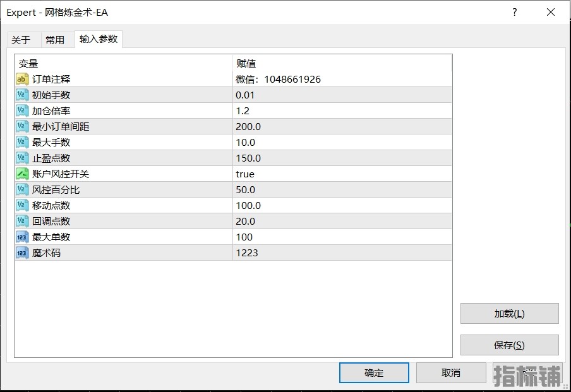This screenshot has height=392, width=571.
Task: Click the double icon beside 最大手数
Action: (x=22, y=142)
